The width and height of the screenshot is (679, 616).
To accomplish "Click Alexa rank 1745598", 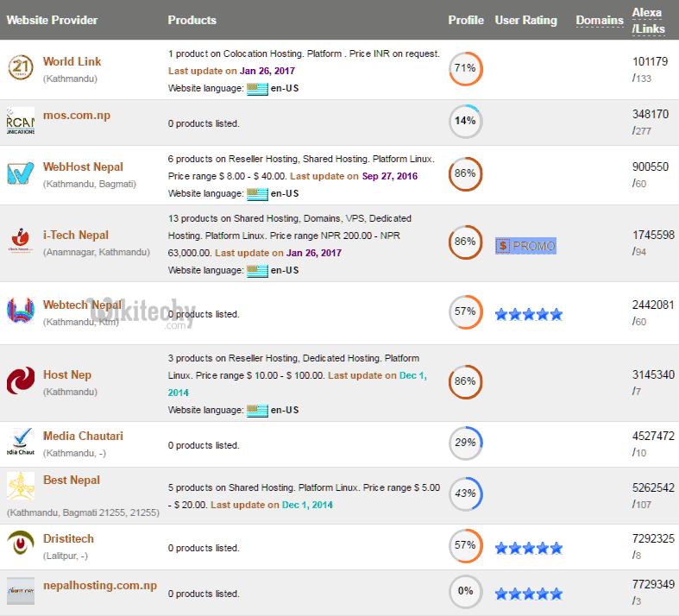I will pos(653,235).
